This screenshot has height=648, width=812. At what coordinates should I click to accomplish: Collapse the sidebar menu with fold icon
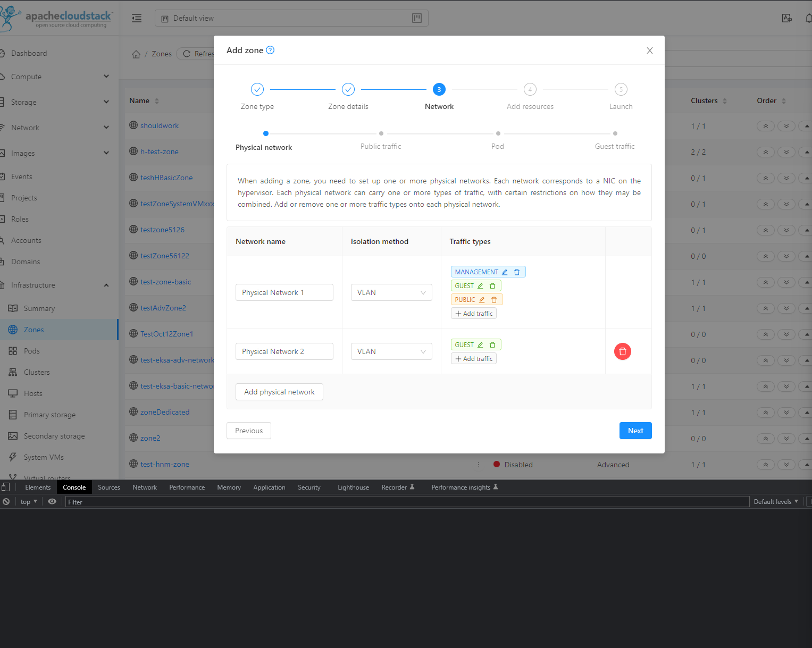coord(137,18)
